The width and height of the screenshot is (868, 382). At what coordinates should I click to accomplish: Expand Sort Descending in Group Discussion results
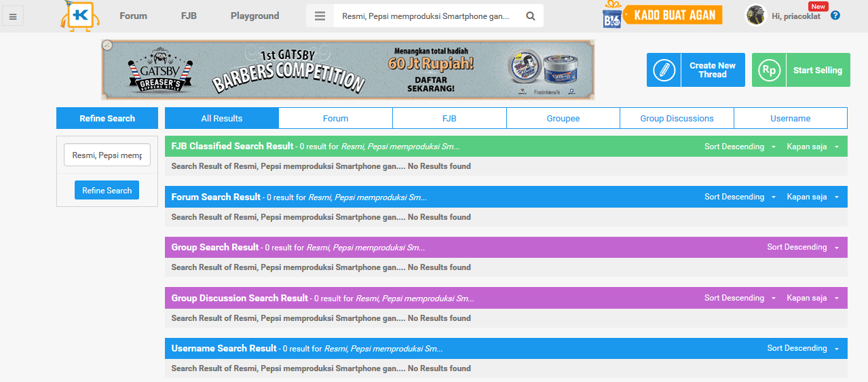740,298
